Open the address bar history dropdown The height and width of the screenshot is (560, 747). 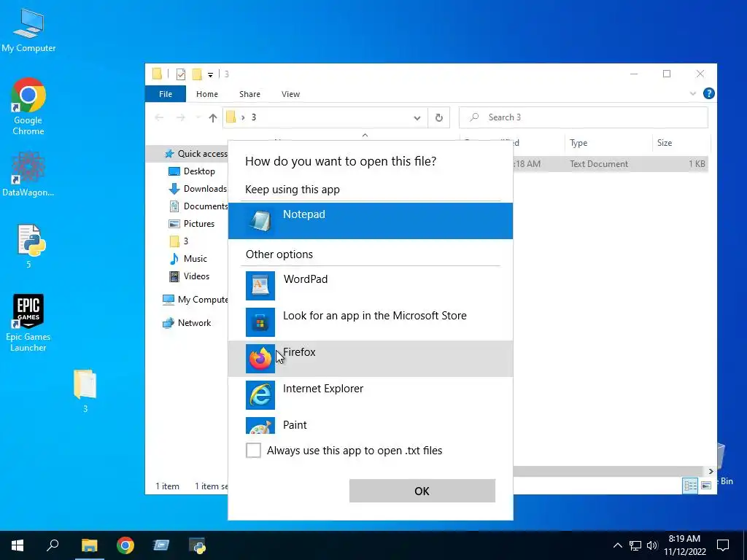(417, 117)
